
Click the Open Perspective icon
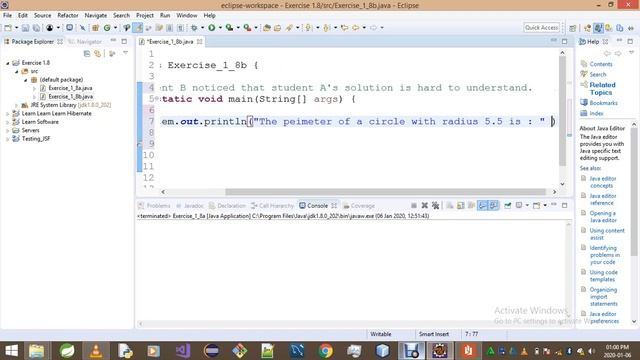click(573, 28)
